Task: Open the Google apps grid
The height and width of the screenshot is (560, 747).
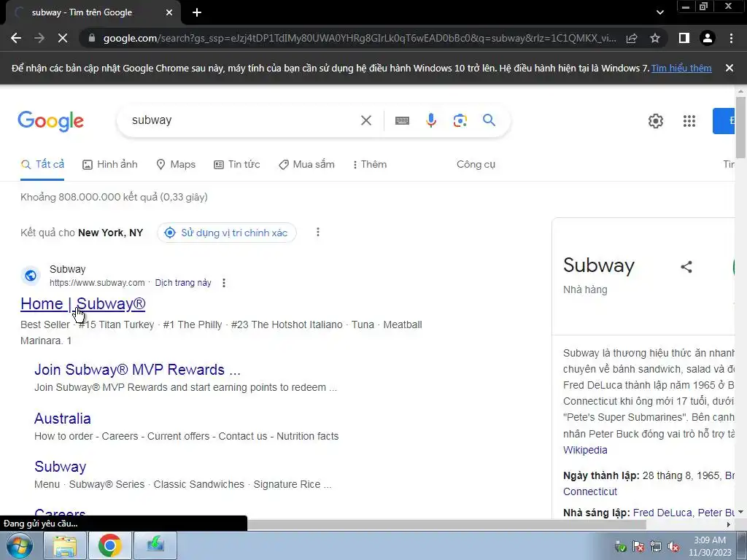Action: [689, 121]
